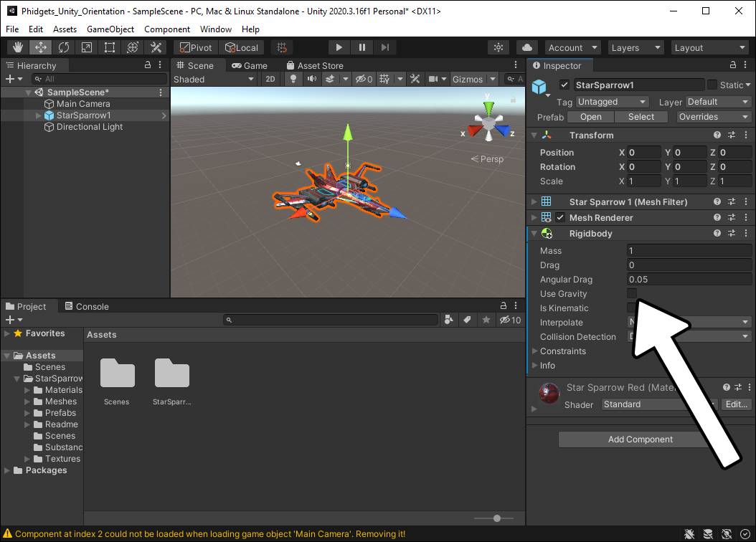
Task: Expand the Meshes folder
Action: pyautogui.click(x=27, y=401)
